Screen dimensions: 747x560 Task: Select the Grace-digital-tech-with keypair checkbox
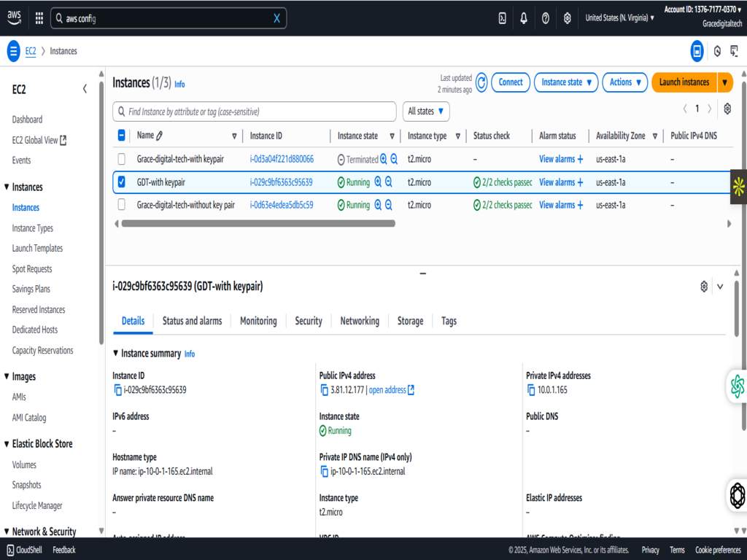(x=122, y=159)
